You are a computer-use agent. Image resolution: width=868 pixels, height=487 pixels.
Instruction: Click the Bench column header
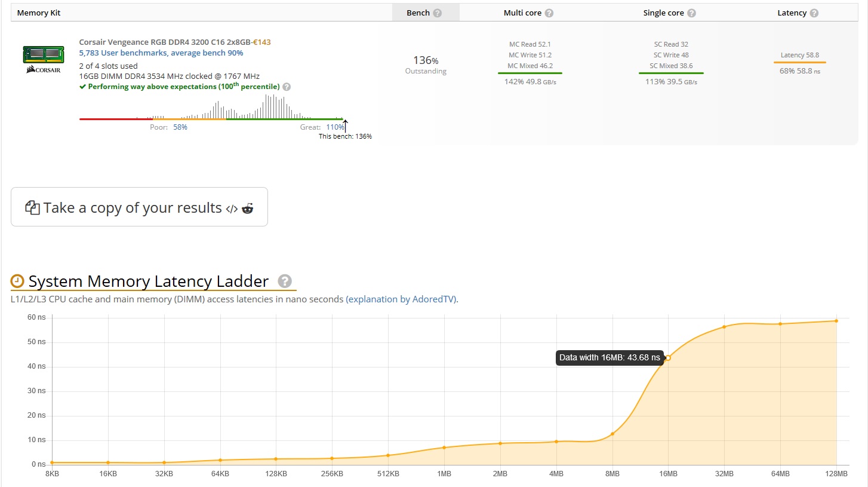426,13
